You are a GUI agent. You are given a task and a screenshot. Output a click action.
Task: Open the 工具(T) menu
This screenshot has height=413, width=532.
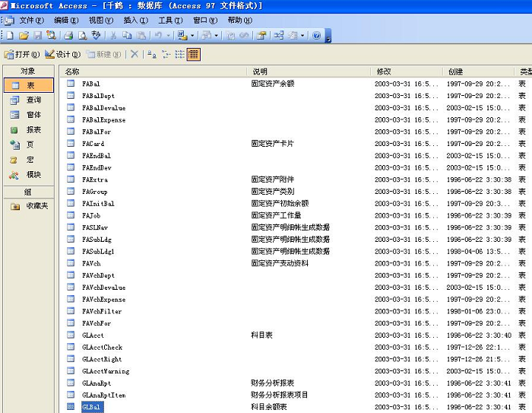[169, 20]
